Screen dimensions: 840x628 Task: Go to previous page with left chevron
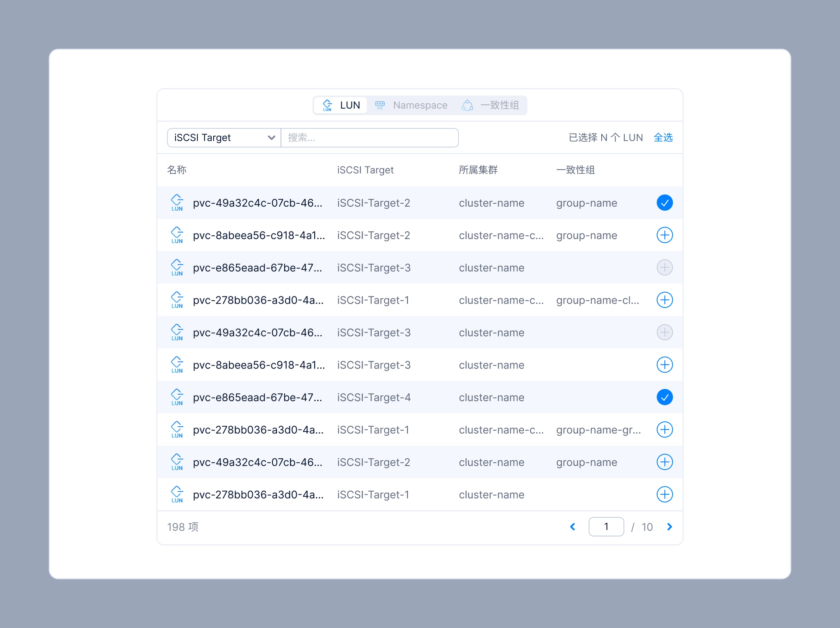click(x=573, y=527)
